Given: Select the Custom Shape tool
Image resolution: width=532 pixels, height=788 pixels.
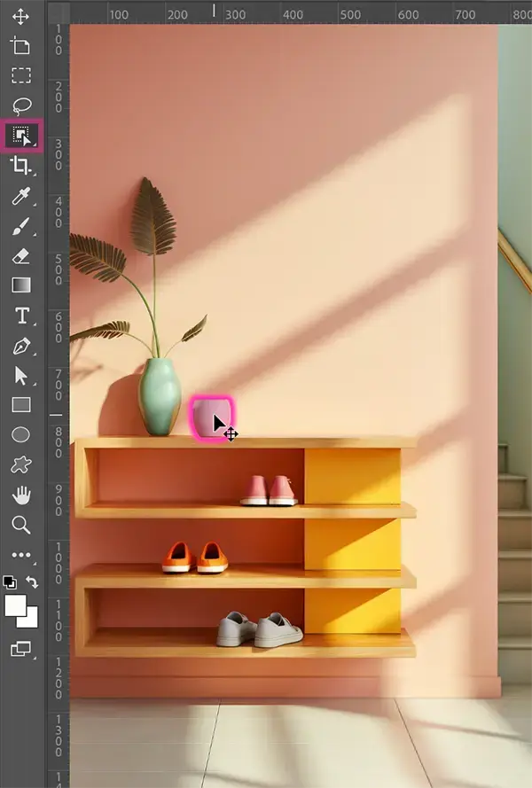Looking at the screenshot, I should coord(21,464).
